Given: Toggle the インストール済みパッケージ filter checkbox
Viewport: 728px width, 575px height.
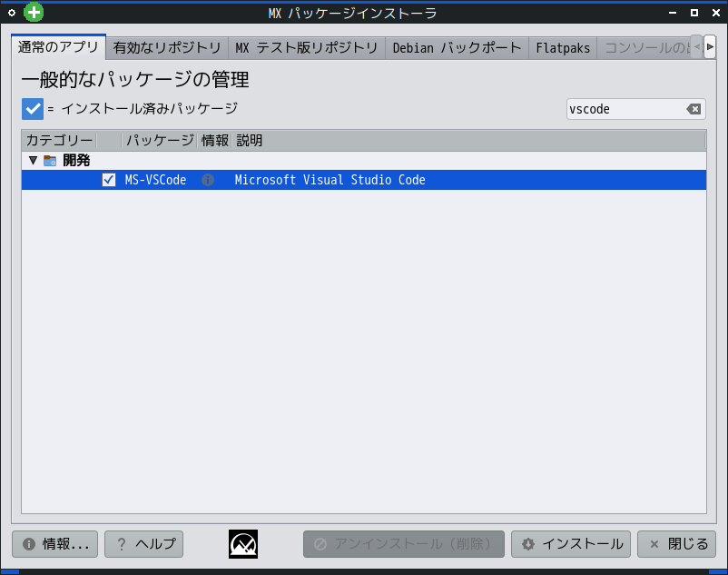Looking at the screenshot, I should [x=32, y=109].
